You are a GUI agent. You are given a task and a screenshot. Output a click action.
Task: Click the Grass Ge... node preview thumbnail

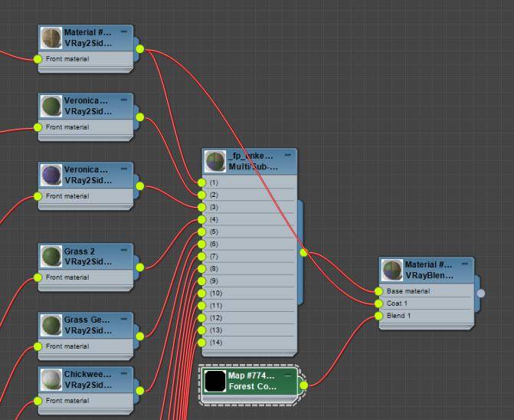point(52,324)
